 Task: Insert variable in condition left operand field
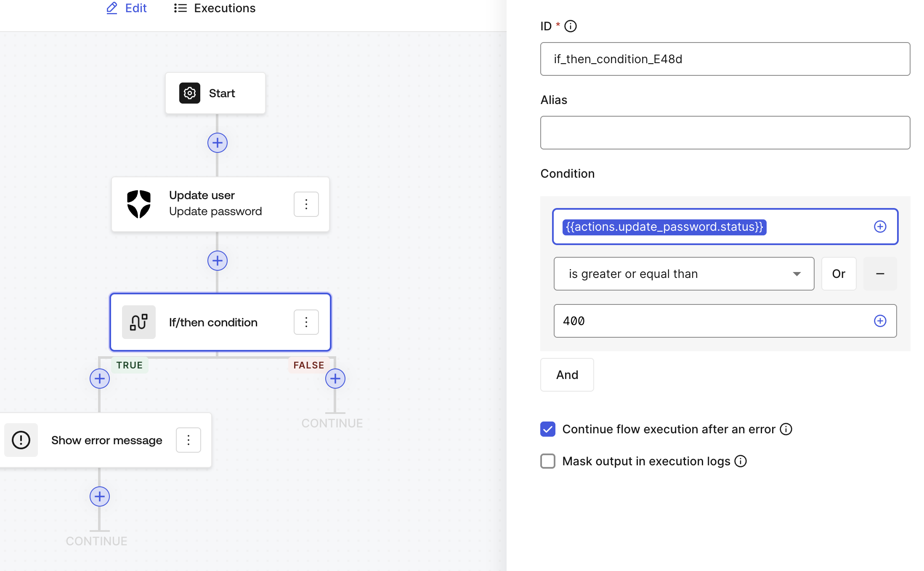880,227
